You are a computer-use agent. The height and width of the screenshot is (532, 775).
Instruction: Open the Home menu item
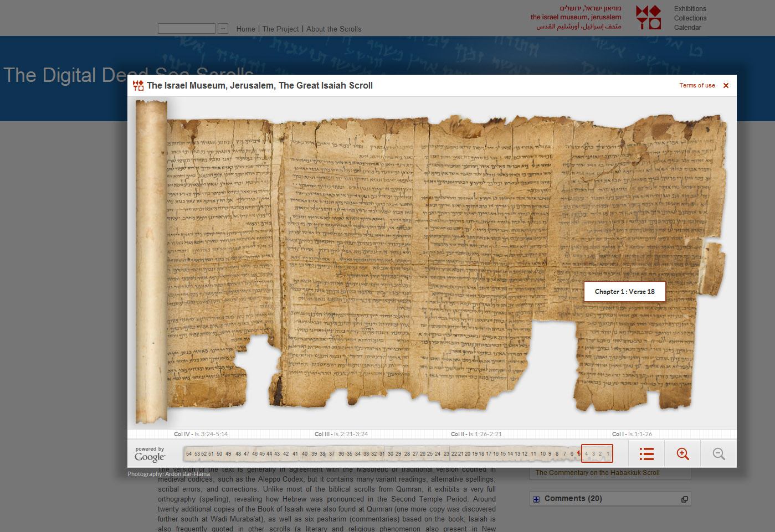pyautogui.click(x=245, y=29)
